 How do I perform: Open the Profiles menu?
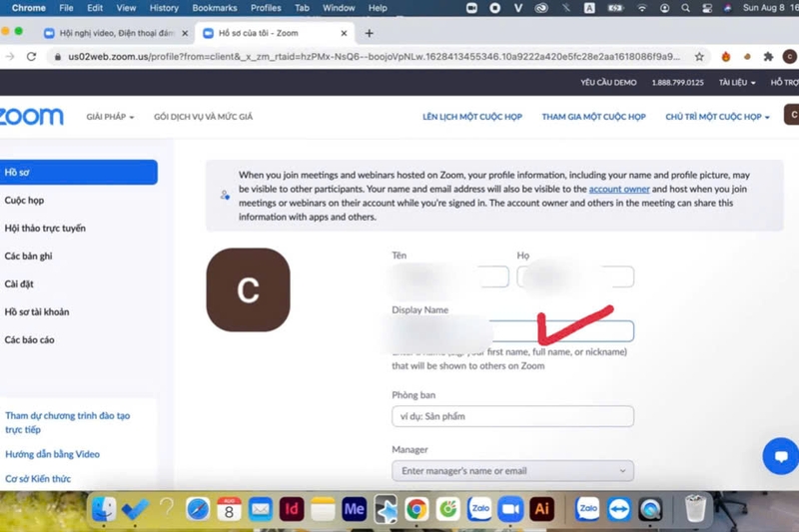(266, 8)
